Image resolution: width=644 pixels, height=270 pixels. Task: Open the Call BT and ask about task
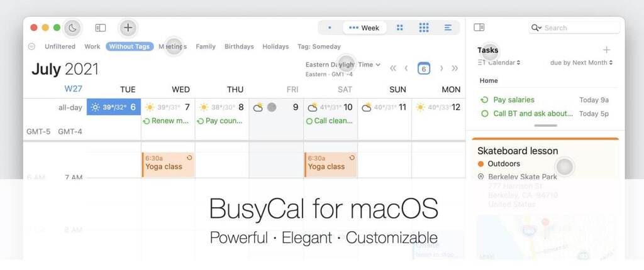(533, 114)
